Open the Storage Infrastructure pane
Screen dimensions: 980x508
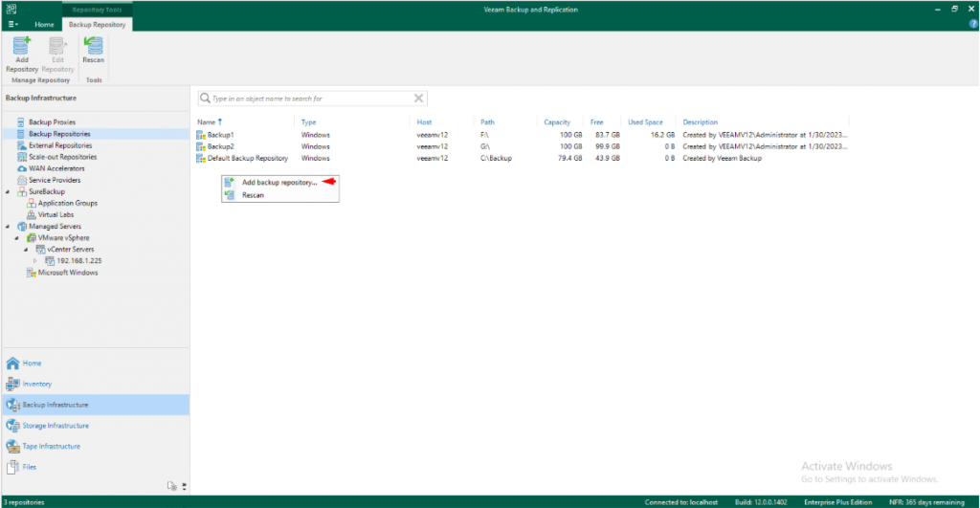(x=55, y=426)
